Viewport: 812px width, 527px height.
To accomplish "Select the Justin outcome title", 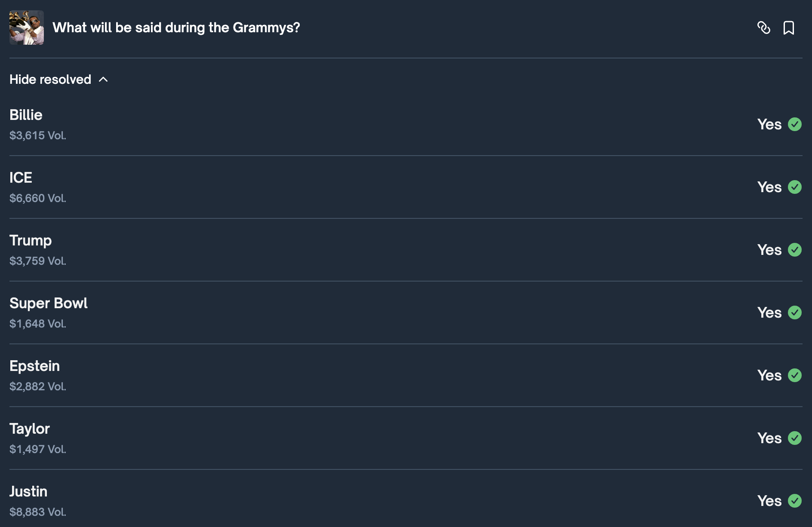I will [28, 492].
